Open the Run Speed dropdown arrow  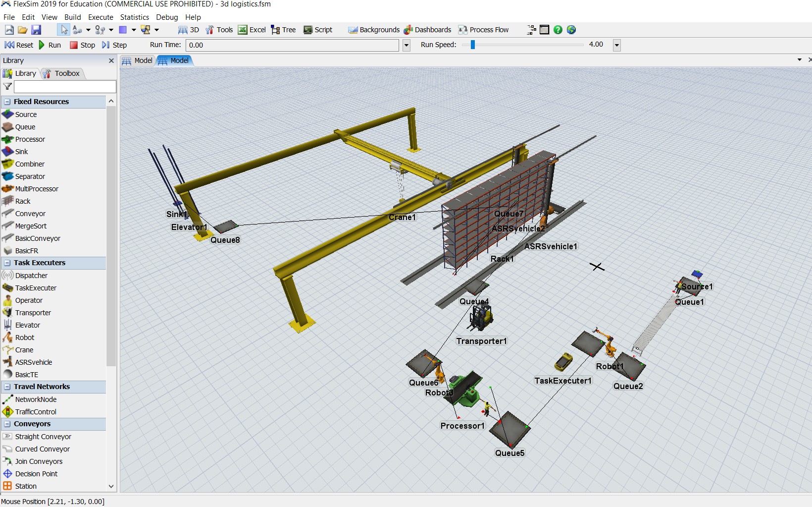pos(617,45)
